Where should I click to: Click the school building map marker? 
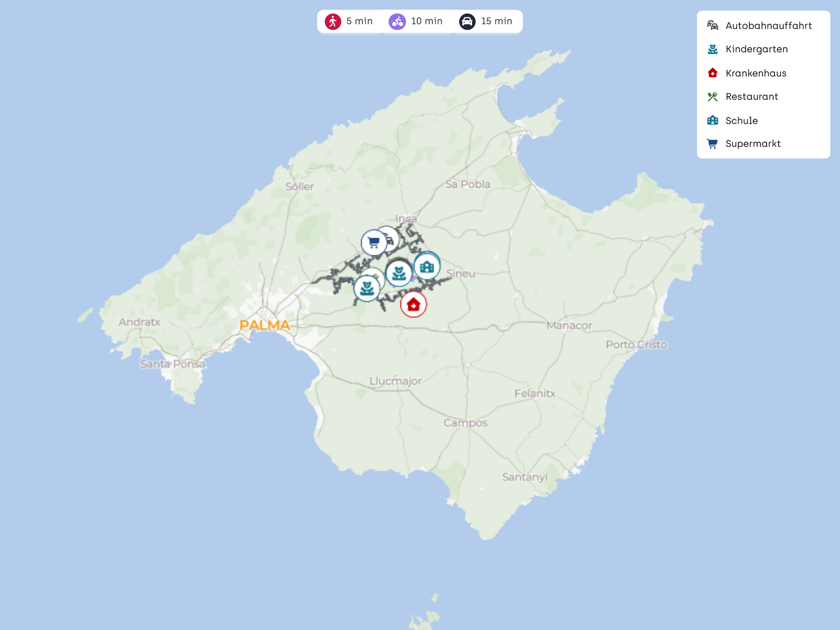pyautogui.click(x=427, y=266)
